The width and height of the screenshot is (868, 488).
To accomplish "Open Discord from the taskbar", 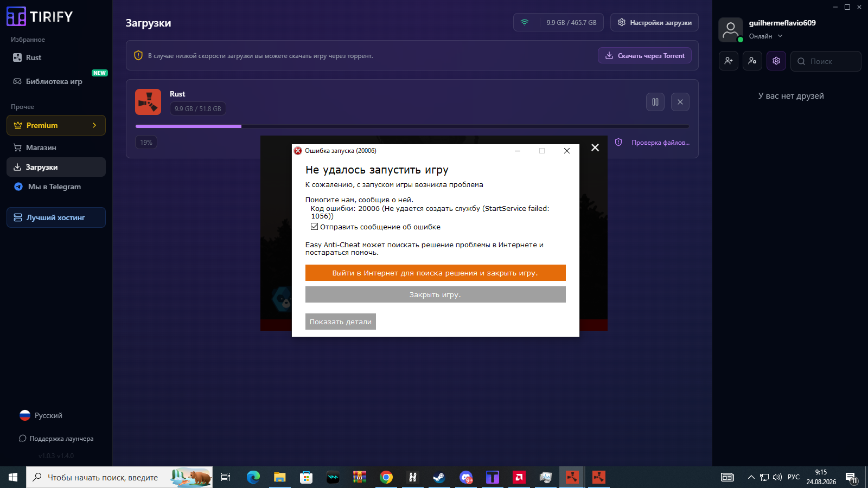I will [466, 477].
